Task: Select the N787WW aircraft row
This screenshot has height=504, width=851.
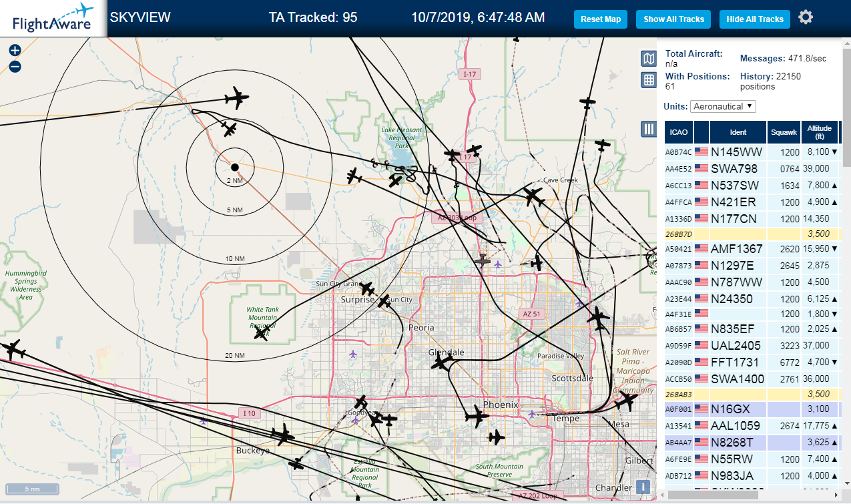Action: click(x=752, y=282)
